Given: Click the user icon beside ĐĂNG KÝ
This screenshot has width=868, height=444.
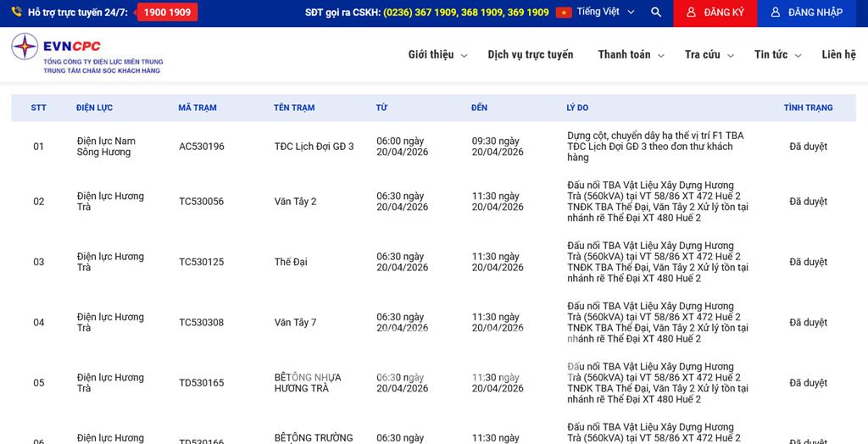Looking at the screenshot, I should click(691, 13).
